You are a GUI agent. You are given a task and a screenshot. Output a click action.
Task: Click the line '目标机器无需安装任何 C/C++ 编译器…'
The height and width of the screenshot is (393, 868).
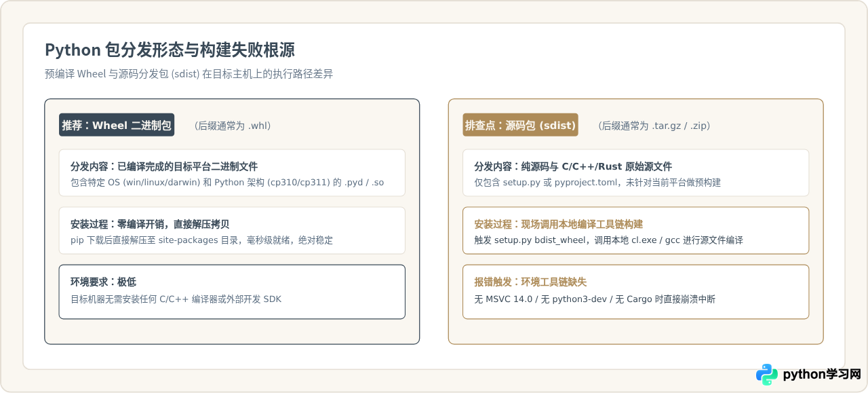point(176,298)
